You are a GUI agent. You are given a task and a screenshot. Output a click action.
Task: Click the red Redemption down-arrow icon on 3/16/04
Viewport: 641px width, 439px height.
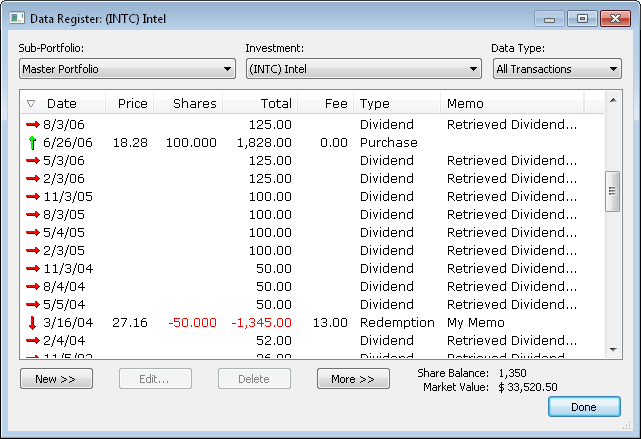click(x=32, y=323)
